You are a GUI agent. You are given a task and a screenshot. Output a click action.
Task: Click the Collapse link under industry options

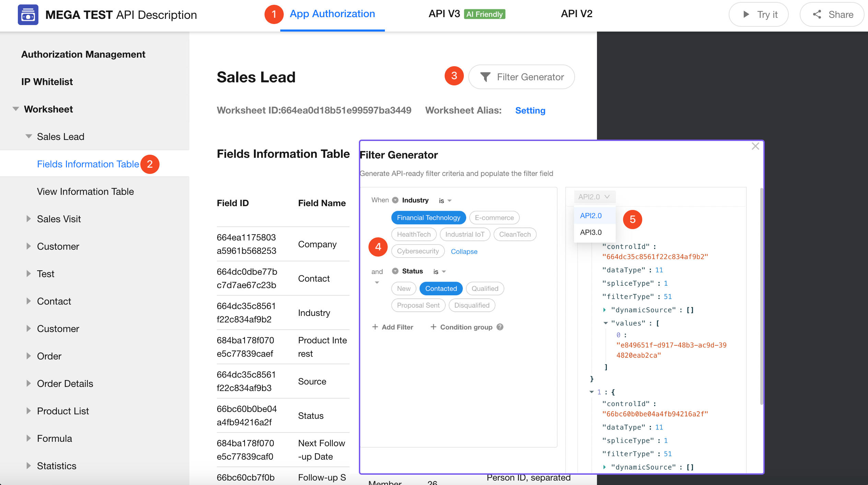click(464, 251)
